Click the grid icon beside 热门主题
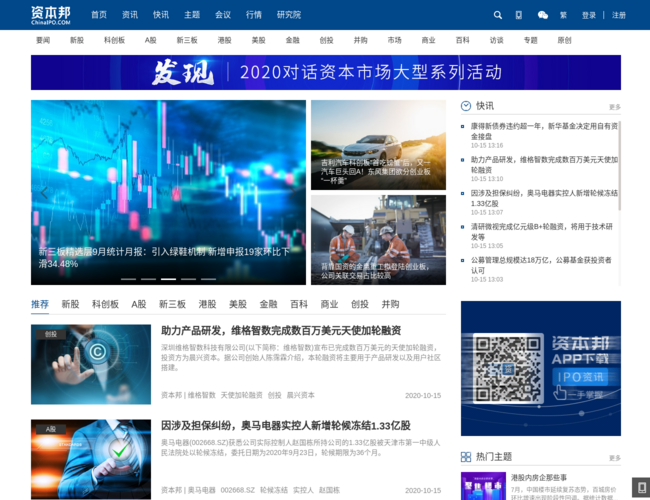This screenshot has width=650, height=500. [x=466, y=457]
